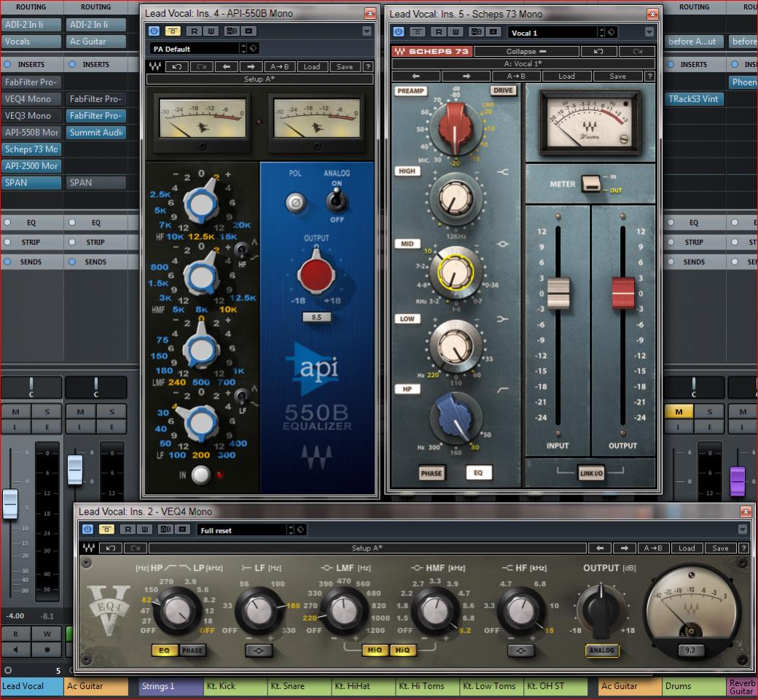The image size is (758, 700).
Task: Select the Lead Vocal channel tab at bottom
Action: [31, 686]
